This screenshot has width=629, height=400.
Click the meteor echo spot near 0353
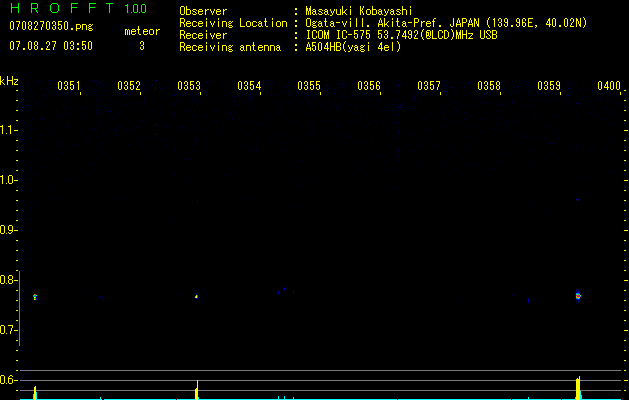(197, 297)
